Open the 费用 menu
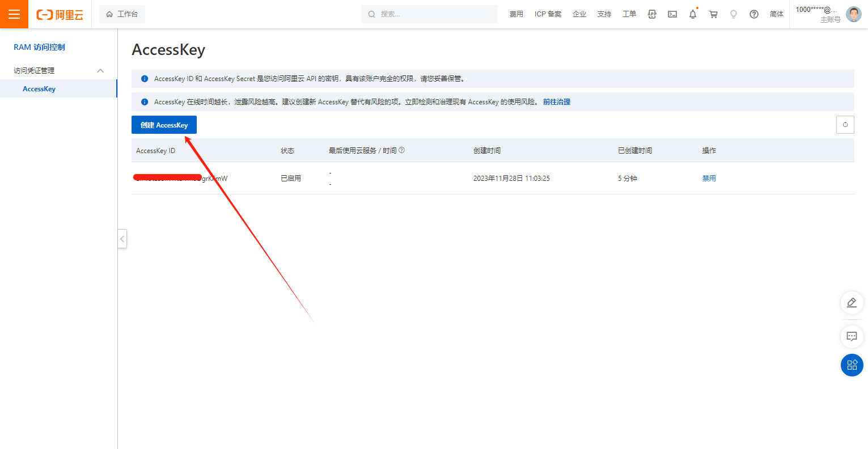868x449 pixels. pos(516,14)
